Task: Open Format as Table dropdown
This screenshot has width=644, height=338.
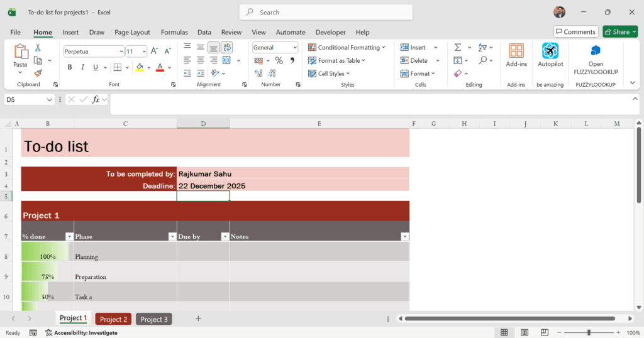Action: 336,61
